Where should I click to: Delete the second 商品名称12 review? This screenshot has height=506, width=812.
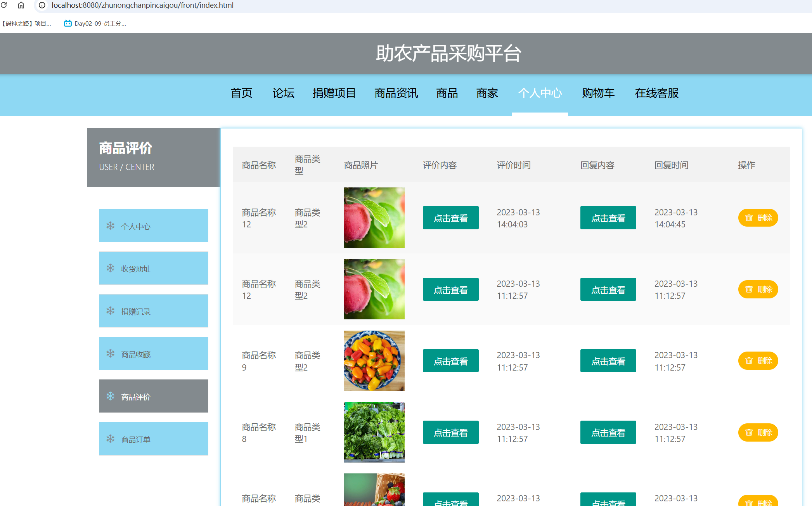pyautogui.click(x=758, y=289)
